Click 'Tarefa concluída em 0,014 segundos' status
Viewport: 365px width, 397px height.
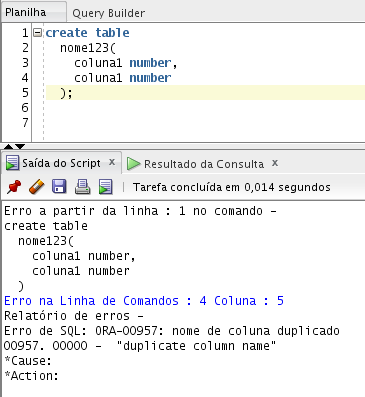[x=232, y=187]
